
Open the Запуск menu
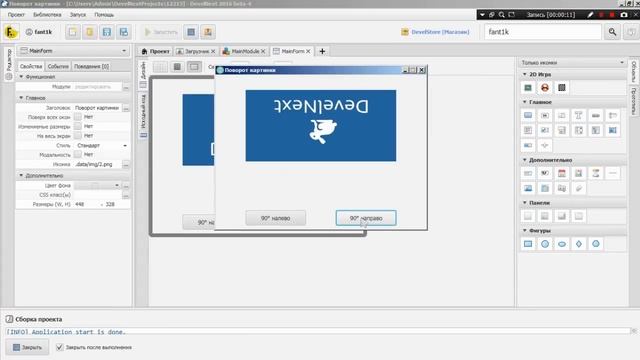(78, 15)
